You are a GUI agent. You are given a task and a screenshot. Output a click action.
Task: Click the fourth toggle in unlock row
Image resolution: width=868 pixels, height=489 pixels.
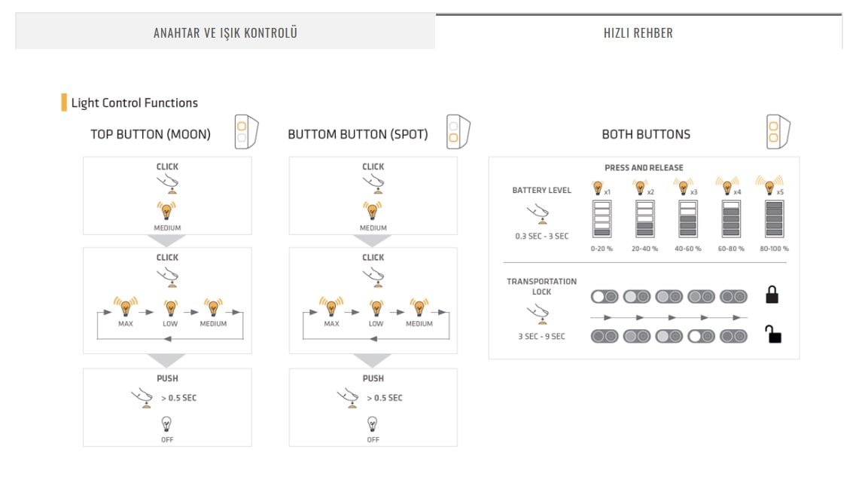pos(702,336)
